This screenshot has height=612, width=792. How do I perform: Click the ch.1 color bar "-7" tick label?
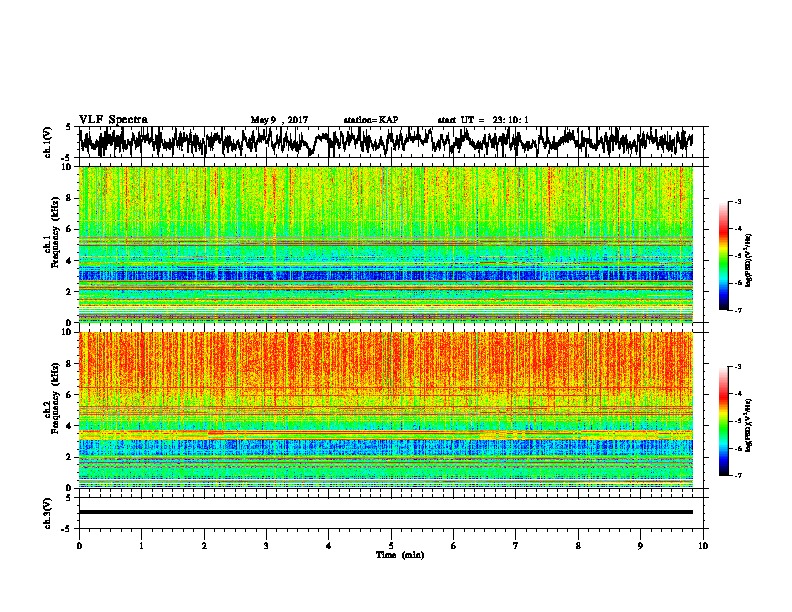tap(738, 310)
